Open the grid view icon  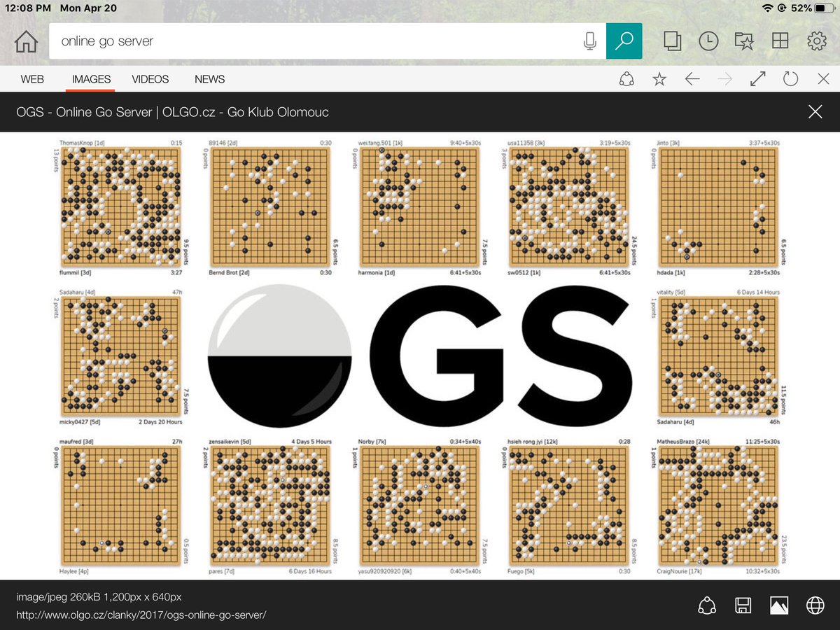click(x=780, y=41)
